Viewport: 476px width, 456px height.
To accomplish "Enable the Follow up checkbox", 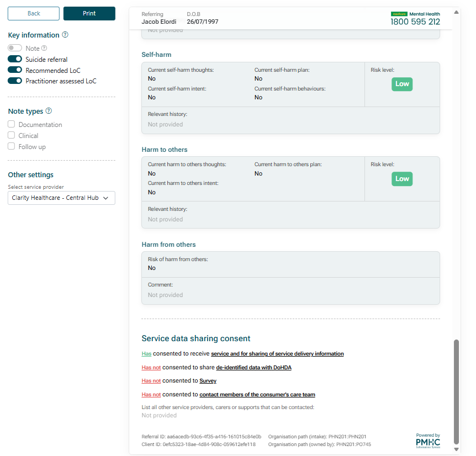I will [x=12, y=146].
